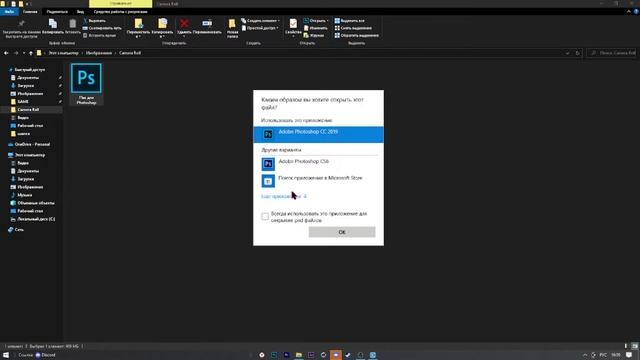Image resolution: width=640 pixels, height=360 pixels.
Task: Open the recent locations dropdown arrow
Action: 24,53
